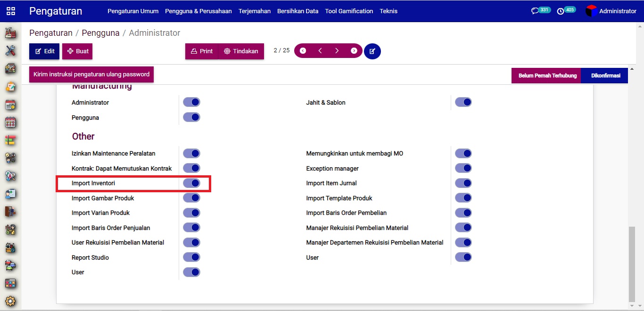Expand the Administrator user menu
The width and height of the screenshot is (644, 311).
click(611, 11)
